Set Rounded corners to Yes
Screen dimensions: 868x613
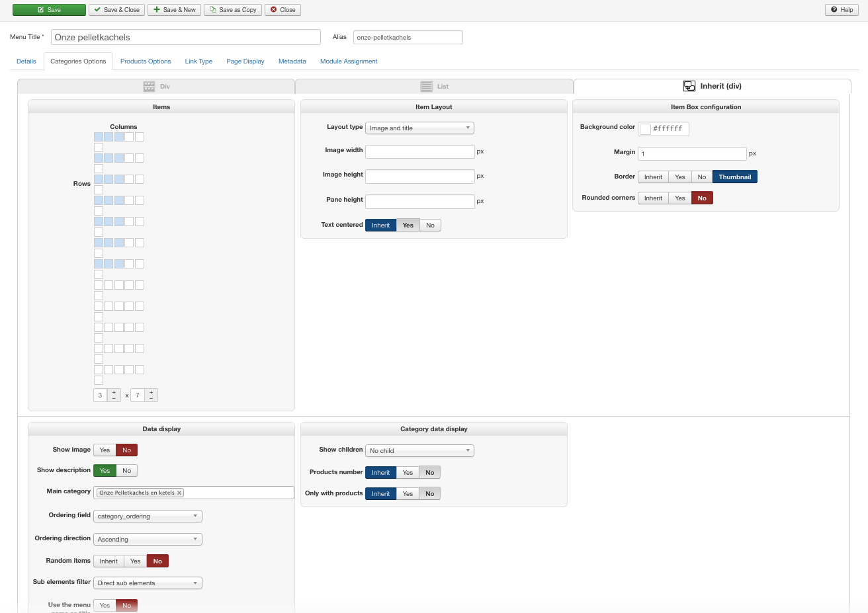click(x=680, y=198)
